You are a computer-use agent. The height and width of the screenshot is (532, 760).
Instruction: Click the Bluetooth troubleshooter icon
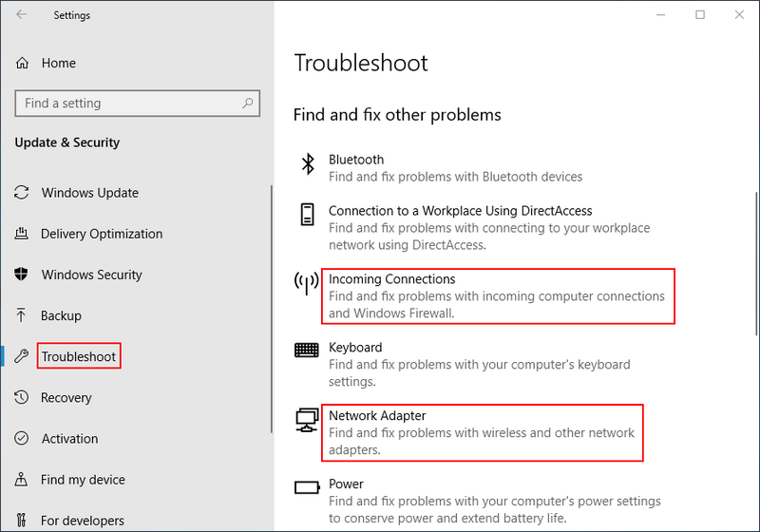(x=307, y=163)
